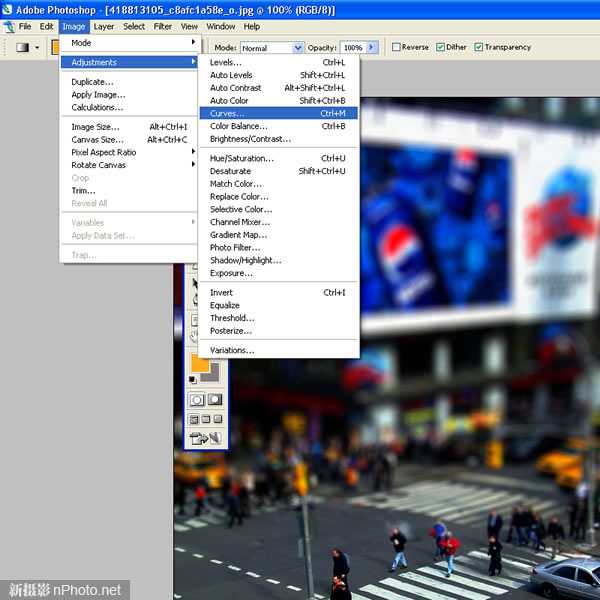Screen dimensions: 600x600
Task: Click the gradient tool preset icon
Action: (x=23, y=47)
